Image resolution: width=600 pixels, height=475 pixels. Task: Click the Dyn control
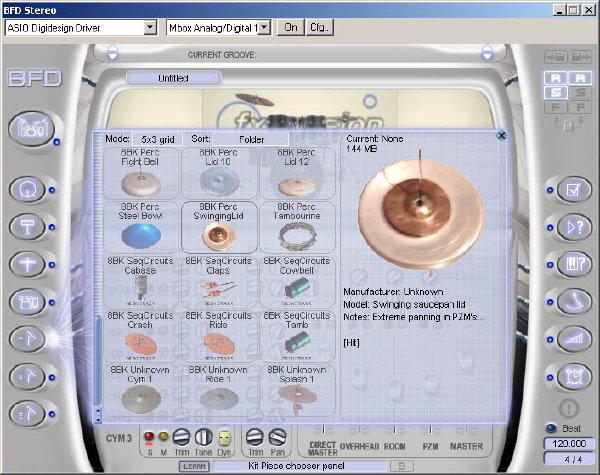coord(224,437)
